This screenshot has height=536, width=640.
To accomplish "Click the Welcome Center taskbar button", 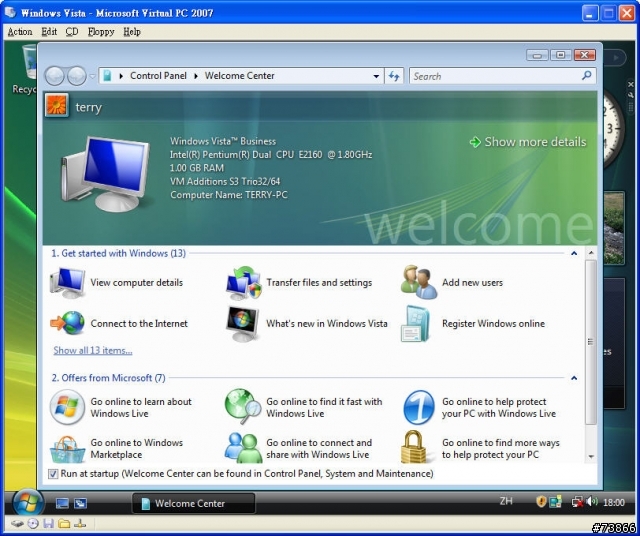I will pyautogui.click(x=194, y=503).
